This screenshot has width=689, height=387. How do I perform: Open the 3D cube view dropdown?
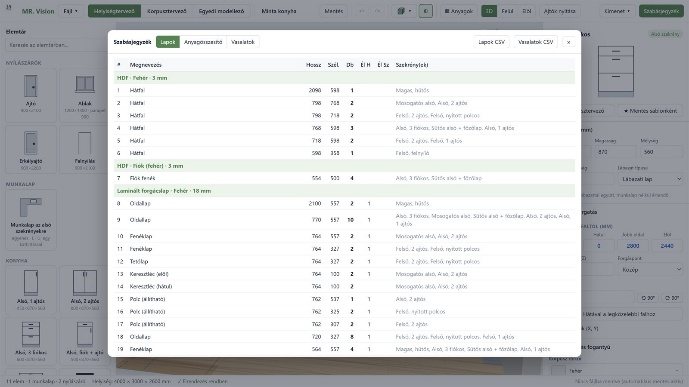[404, 11]
